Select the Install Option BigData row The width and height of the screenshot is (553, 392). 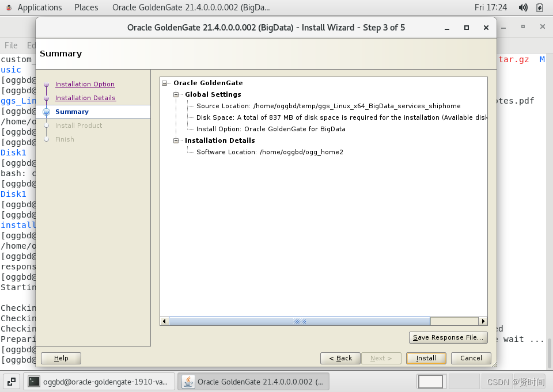click(x=271, y=129)
